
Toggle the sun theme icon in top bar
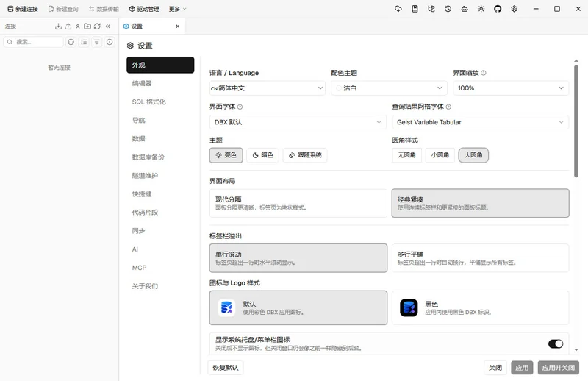[481, 9]
